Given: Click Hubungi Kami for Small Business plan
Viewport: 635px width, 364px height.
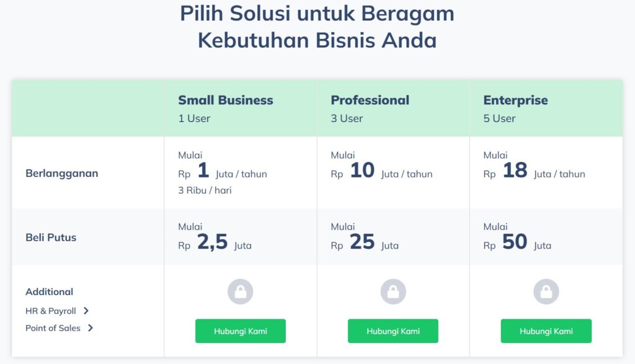Looking at the screenshot, I should (x=240, y=331).
